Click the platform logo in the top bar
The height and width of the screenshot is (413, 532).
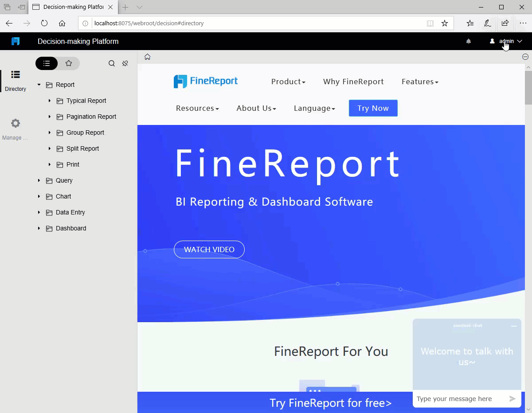[16, 41]
